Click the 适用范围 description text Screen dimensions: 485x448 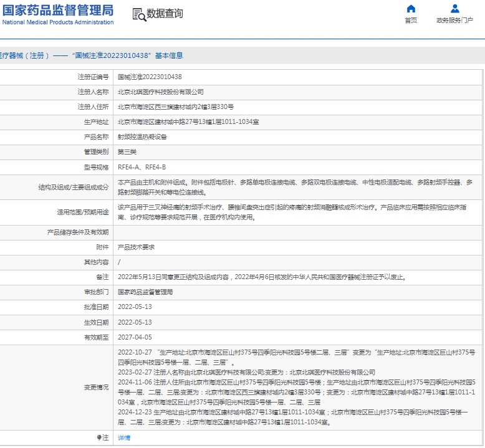(x=292, y=212)
